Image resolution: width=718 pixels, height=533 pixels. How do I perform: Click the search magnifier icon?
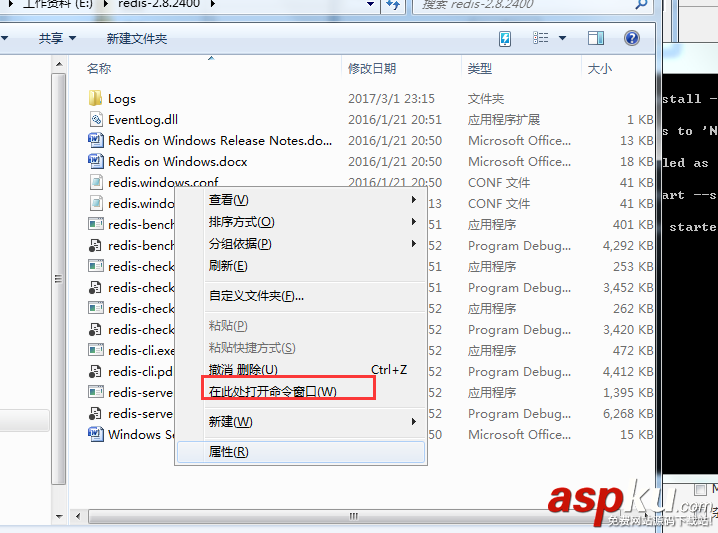(x=641, y=5)
